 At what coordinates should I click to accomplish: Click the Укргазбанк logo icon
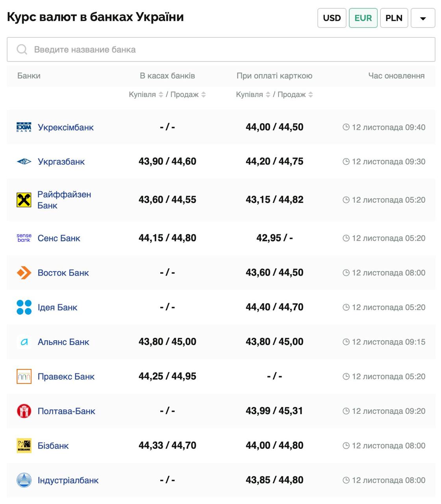[24, 161]
